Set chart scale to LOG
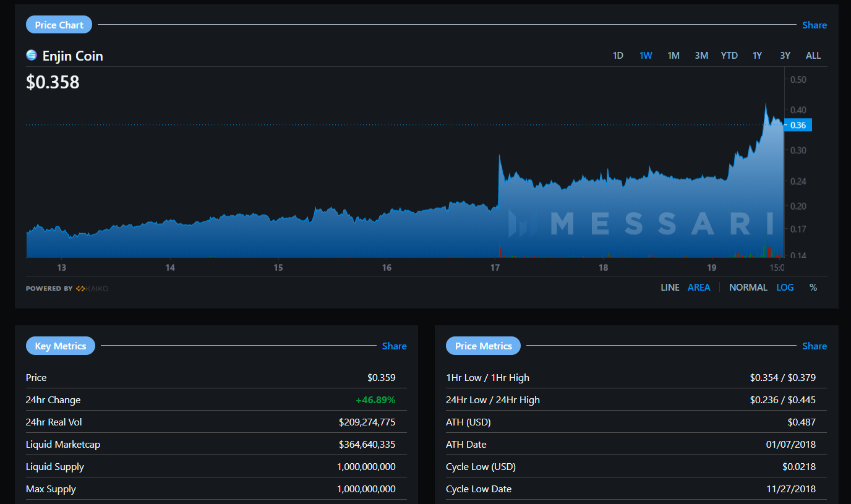Image resolution: width=851 pixels, height=504 pixels. point(785,288)
